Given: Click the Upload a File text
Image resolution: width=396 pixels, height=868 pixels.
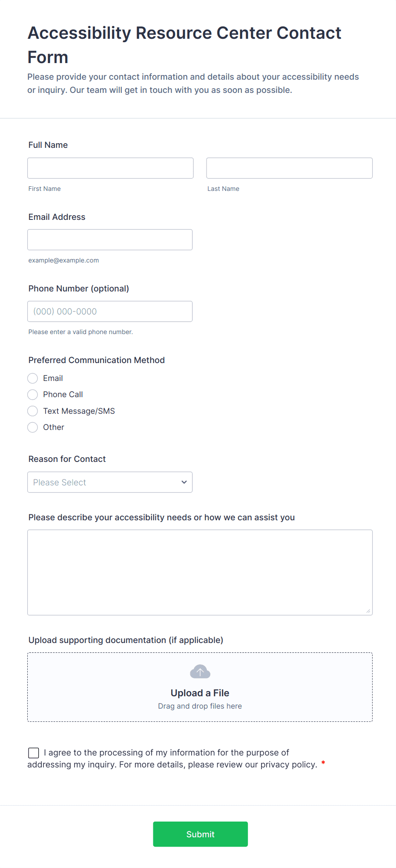Looking at the screenshot, I should (x=200, y=693).
